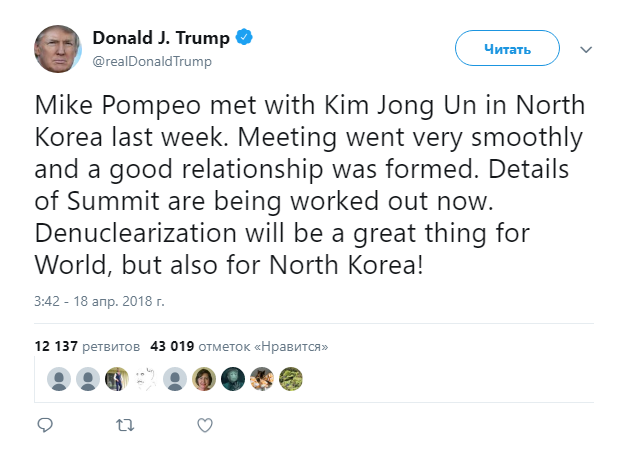
Task: Click the Donald J. Trump display name
Action: pyautogui.click(x=161, y=38)
